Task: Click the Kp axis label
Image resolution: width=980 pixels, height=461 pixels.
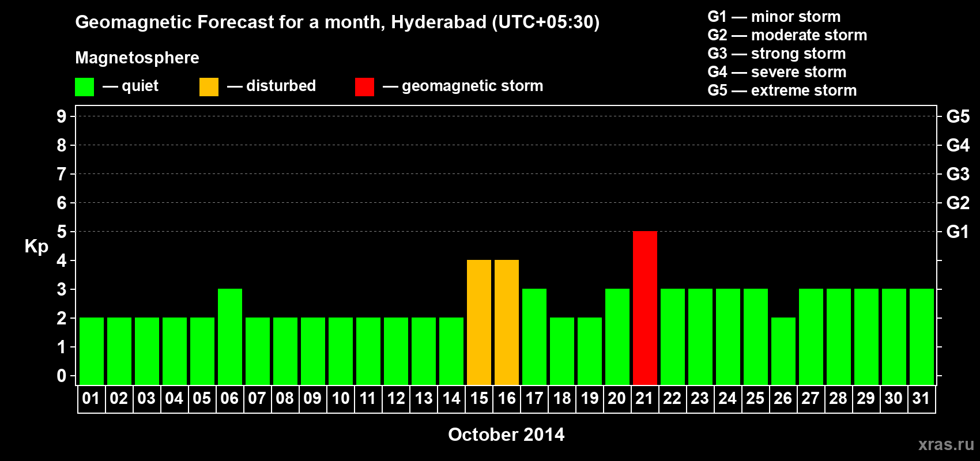Action: (x=36, y=247)
